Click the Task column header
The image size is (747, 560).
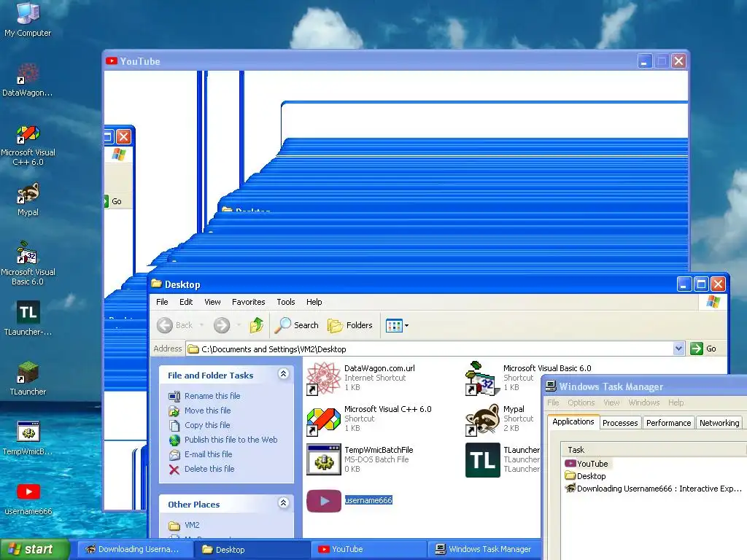[654, 450]
